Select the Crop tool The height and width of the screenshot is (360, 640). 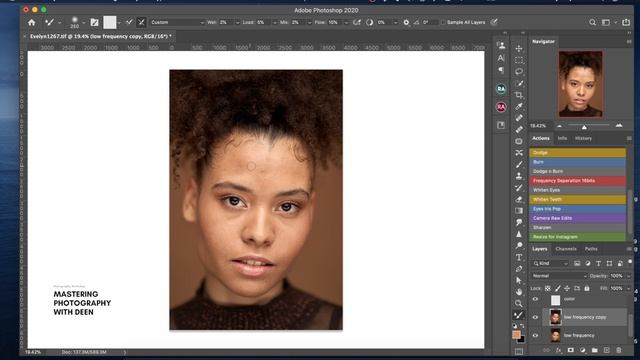(519, 95)
